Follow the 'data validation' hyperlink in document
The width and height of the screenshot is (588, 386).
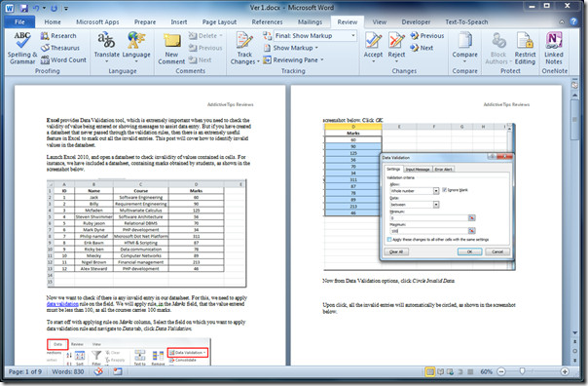[62, 304]
